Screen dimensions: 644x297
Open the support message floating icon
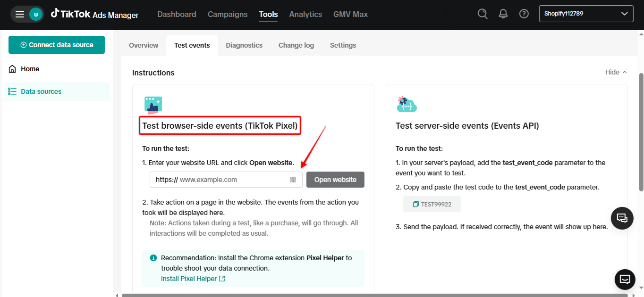click(x=625, y=279)
